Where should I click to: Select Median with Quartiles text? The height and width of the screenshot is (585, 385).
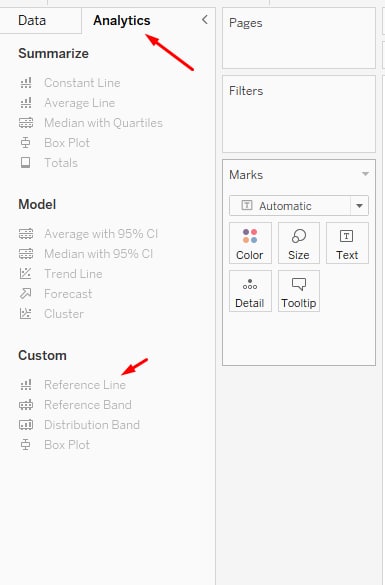pos(103,123)
